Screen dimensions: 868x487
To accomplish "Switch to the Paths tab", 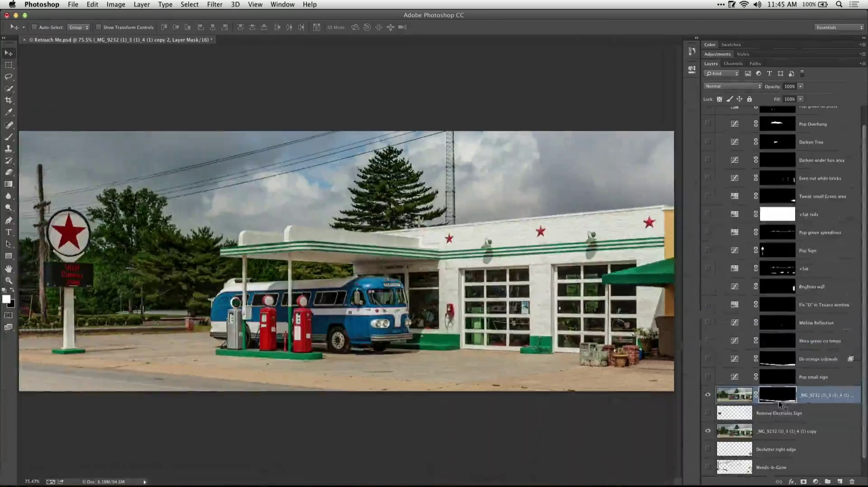I will click(x=755, y=64).
